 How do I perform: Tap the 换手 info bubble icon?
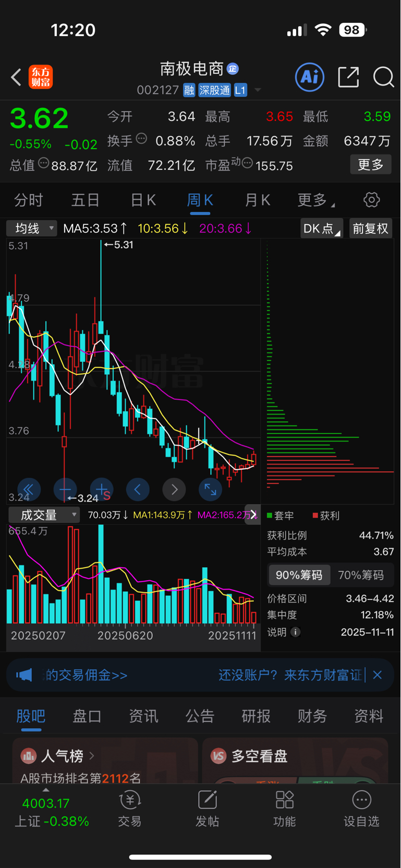[141, 139]
